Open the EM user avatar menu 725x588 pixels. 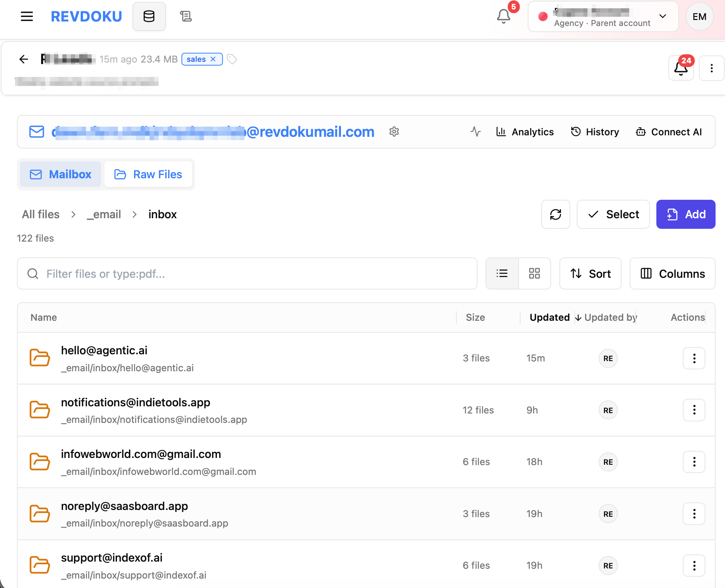click(699, 17)
